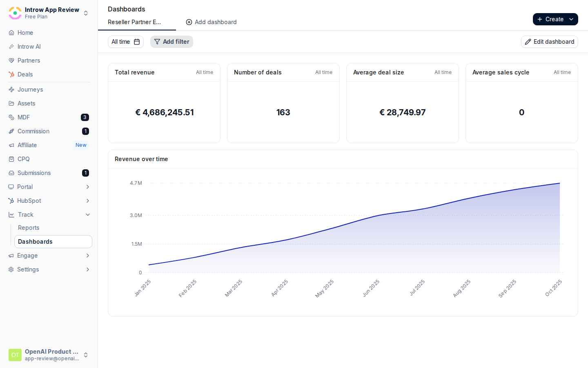Select Dashboards under Track

tap(53, 242)
